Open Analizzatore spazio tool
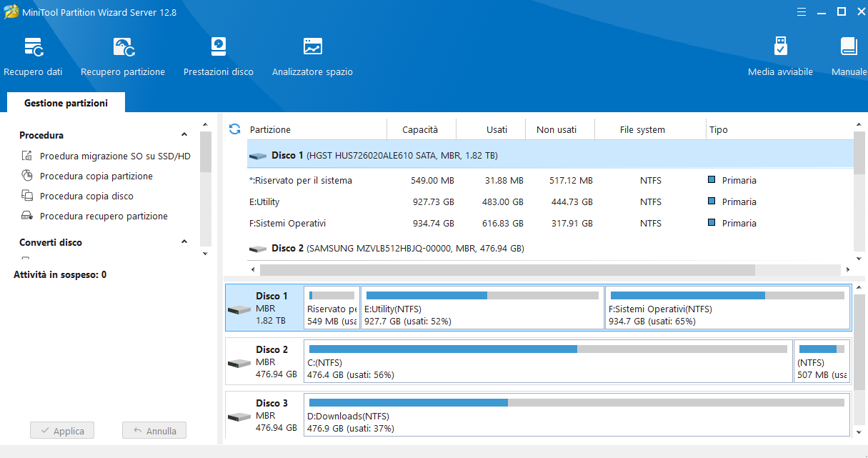 [x=312, y=56]
